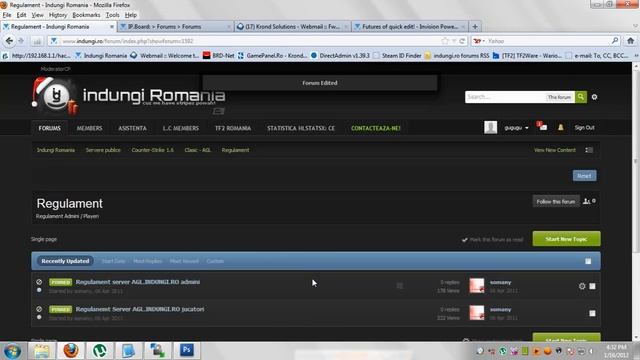Open Firefox home page icon
640x360 pixels.
(630, 41)
